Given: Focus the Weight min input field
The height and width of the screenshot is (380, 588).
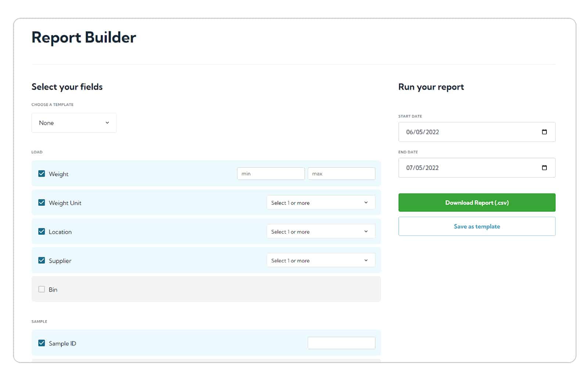Looking at the screenshot, I should pyautogui.click(x=271, y=174).
